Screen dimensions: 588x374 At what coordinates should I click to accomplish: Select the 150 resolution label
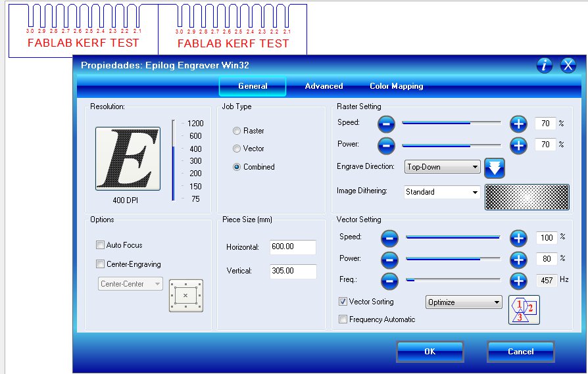195,186
